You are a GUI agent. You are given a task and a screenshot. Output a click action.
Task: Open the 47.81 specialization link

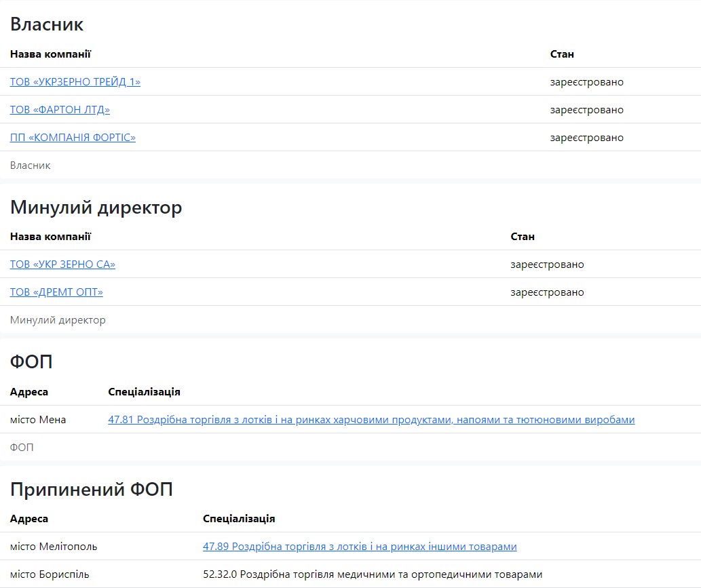tap(371, 420)
